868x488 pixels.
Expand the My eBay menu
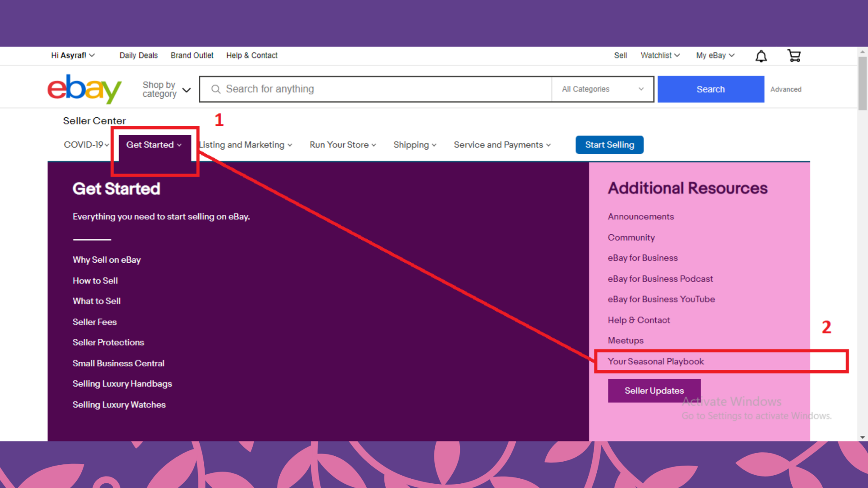[x=715, y=55]
